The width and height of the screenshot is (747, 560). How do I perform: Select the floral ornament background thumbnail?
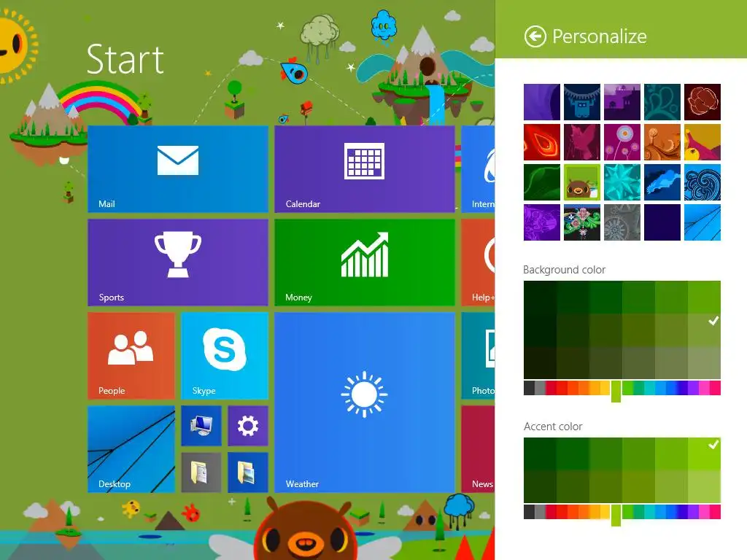(x=582, y=222)
